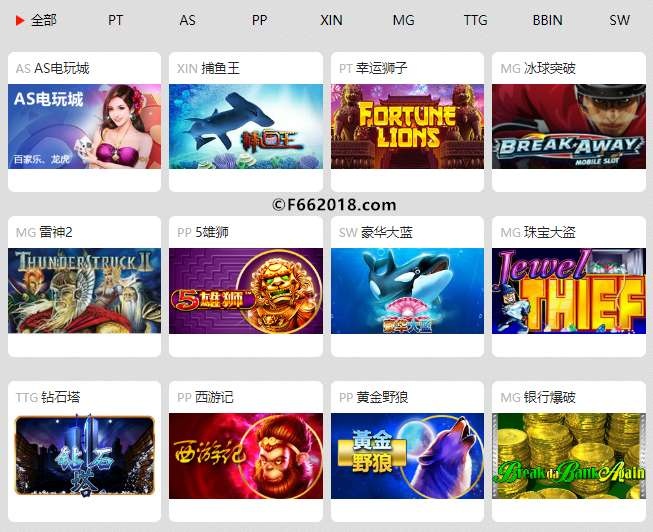The height and width of the screenshot is (532, 653).
Task: Select the 全部 category tab
Action: coord(44,20)
